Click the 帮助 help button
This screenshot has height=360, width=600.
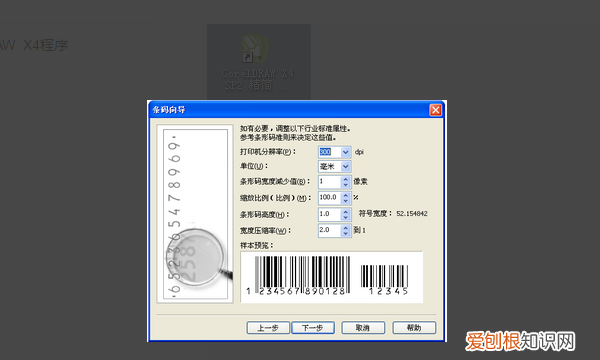(414, 328)
